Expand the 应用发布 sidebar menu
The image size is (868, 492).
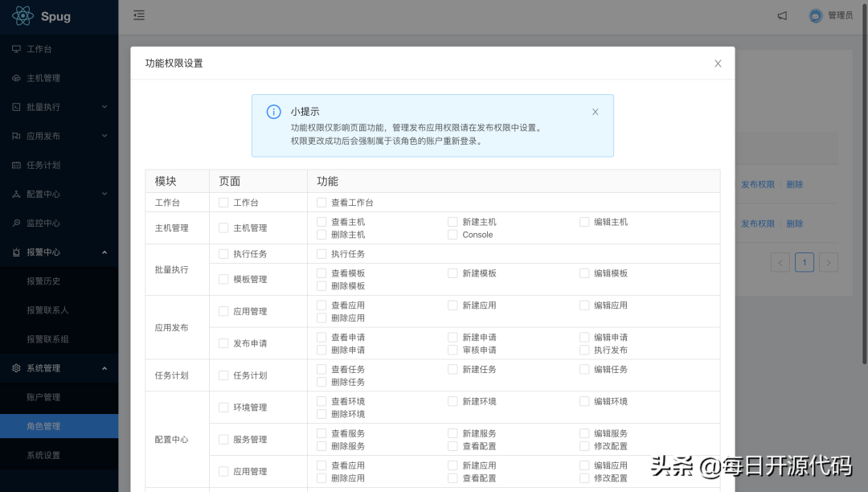pos(59,136)
